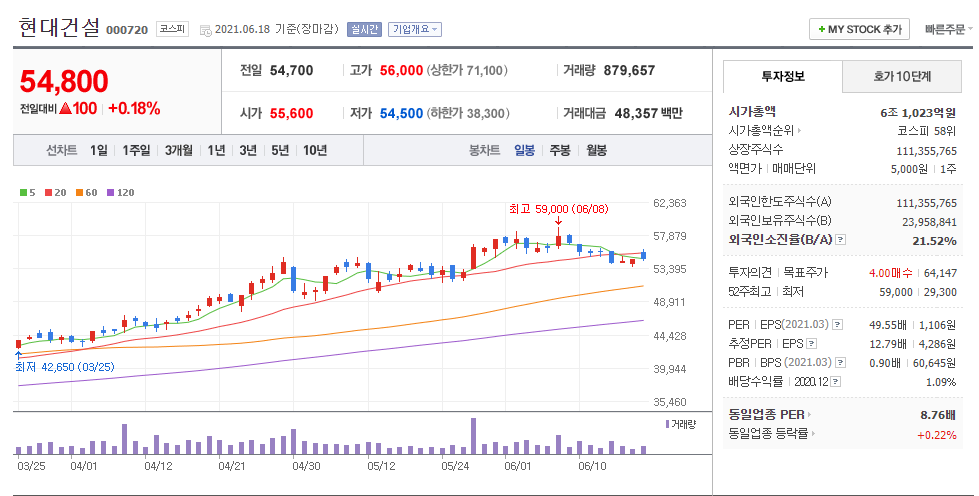The height and width of the screenshot is (496, 979).
Task: Click the 21.52% foreign ownership ratio
Action: (934, 241)
